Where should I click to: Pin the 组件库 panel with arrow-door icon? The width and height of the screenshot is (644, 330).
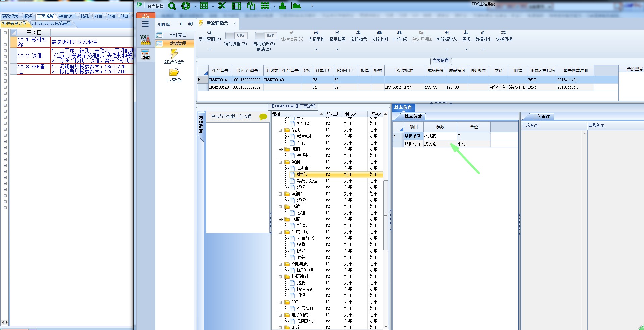[x=190, y=24]
